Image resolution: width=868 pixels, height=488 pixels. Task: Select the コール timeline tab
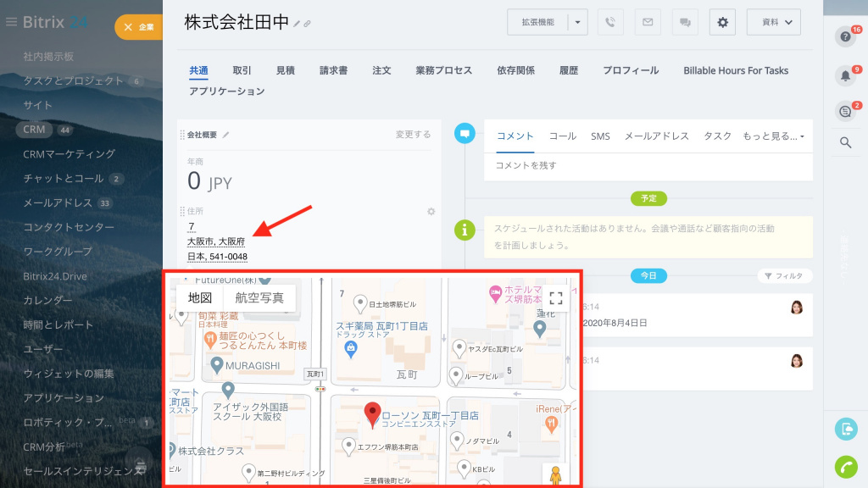click(x=563, y=136)
